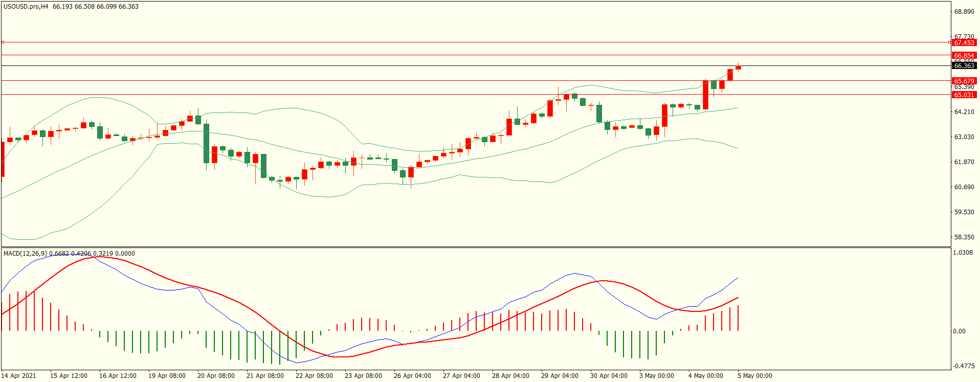Click the USOUSD.pro,H4 chart title
The height and width of the screenshot is (382, 980).
tap(26, 7)
